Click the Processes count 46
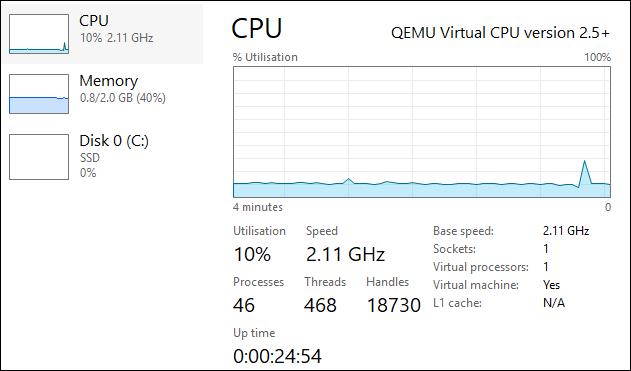 (x=244, y=305)
